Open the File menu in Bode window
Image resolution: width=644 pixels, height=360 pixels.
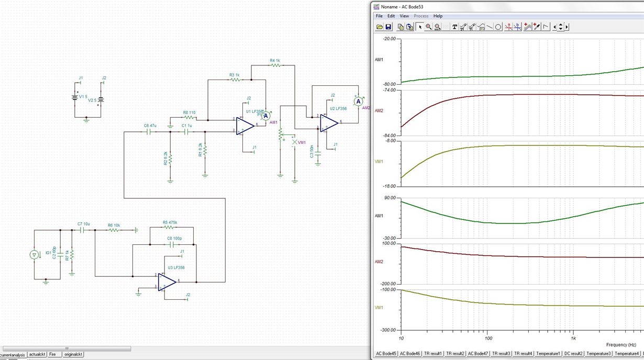coord(379,16)
